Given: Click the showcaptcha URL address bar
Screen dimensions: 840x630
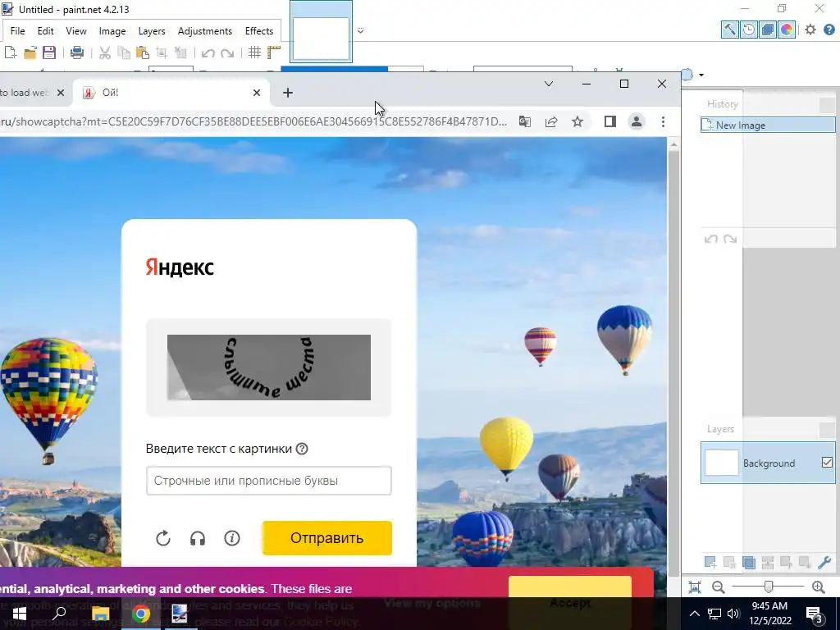Looking at the screenshot, I should 253,121.
